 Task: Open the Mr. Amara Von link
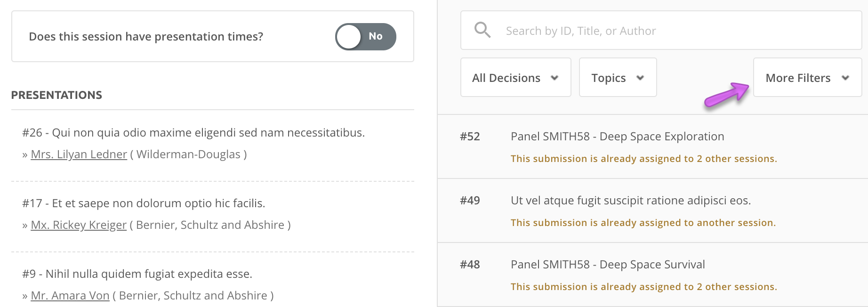point(70,296)
